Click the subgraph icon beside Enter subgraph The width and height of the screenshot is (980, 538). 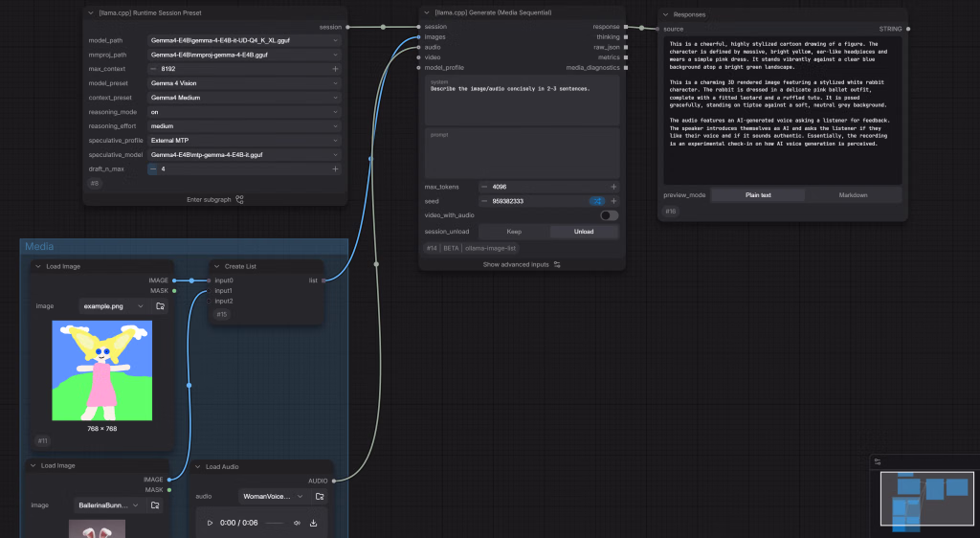pos(239,200)
